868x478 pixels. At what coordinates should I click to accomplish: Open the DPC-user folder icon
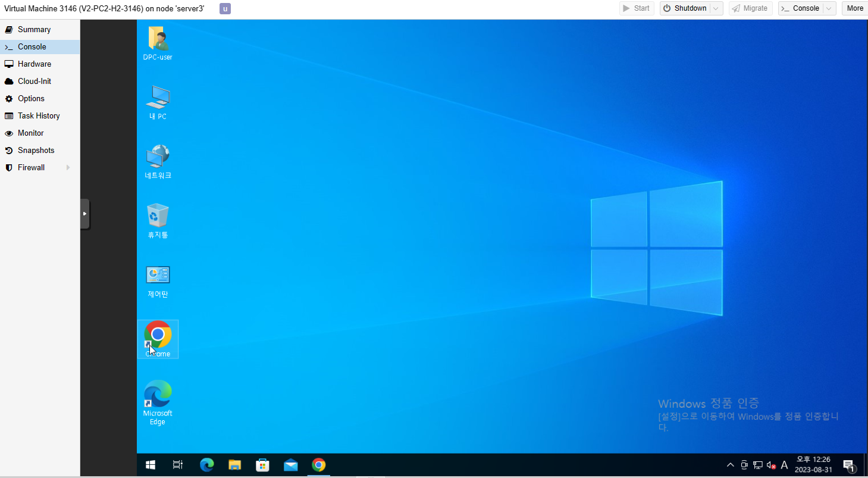[158, 43]
